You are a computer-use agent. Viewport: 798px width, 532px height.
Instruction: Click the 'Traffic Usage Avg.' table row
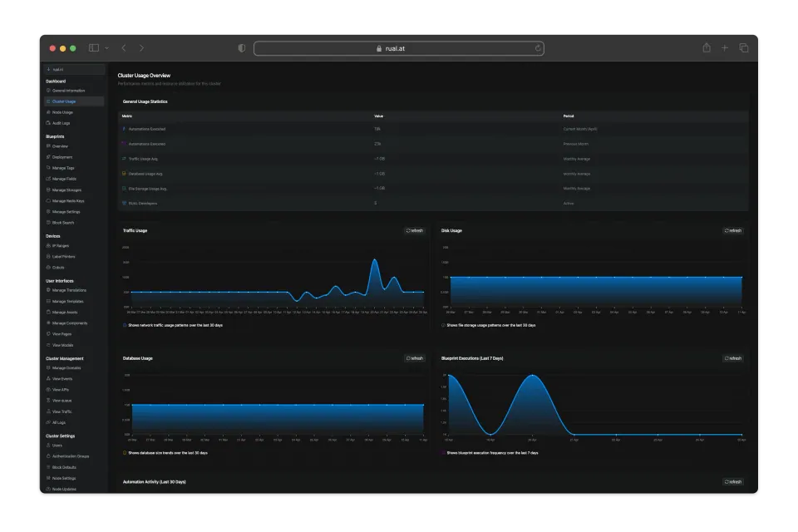(x=433, y=159)
